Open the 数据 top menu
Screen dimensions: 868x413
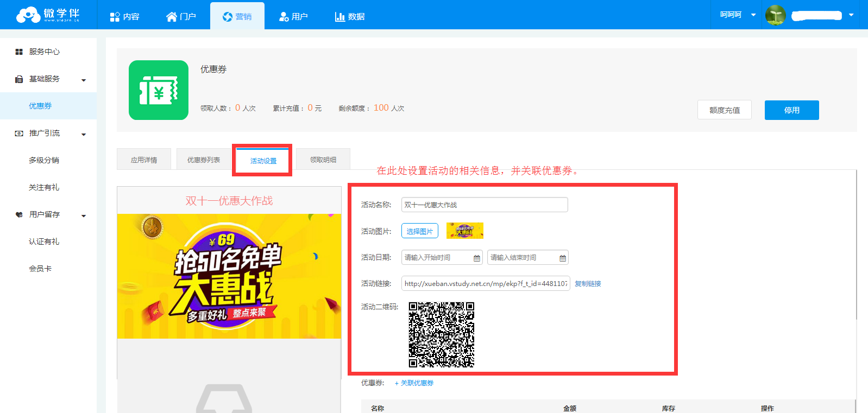tap(350, 16)
